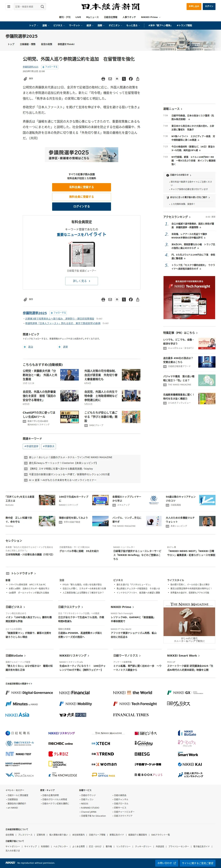Open the 日経中文網 logo link
The height and width of the screenshot is (868, 221).
click(x=73, y=715)
